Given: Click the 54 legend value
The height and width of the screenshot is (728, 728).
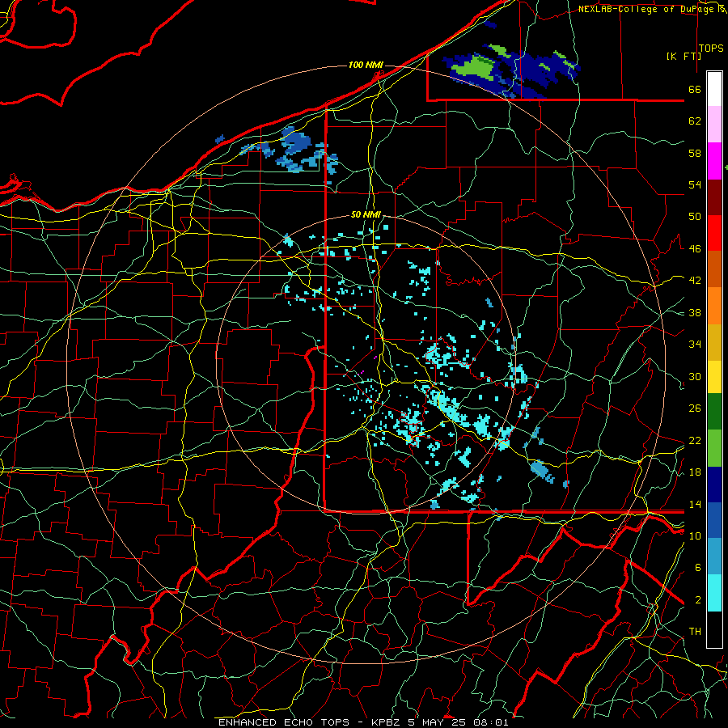Looking at the screenshot, I should (x=695, y=184).
